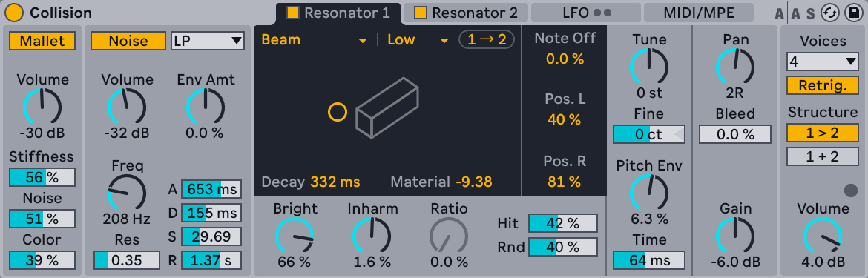Click the Rnd 40 % slider
This screenshot has height=278, width=868.
563,247
